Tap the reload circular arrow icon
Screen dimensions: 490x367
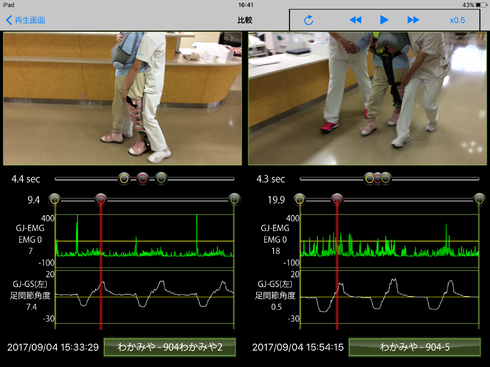click(x=309, y=20)
